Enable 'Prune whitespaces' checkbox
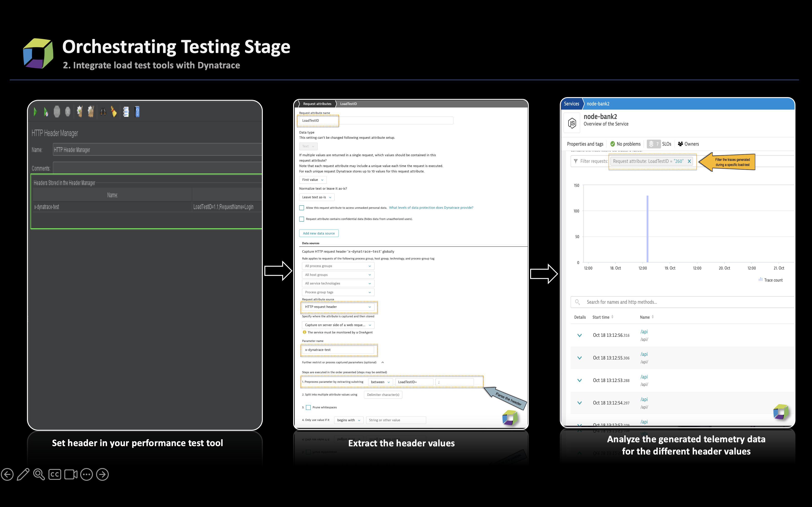 point(308,407)
